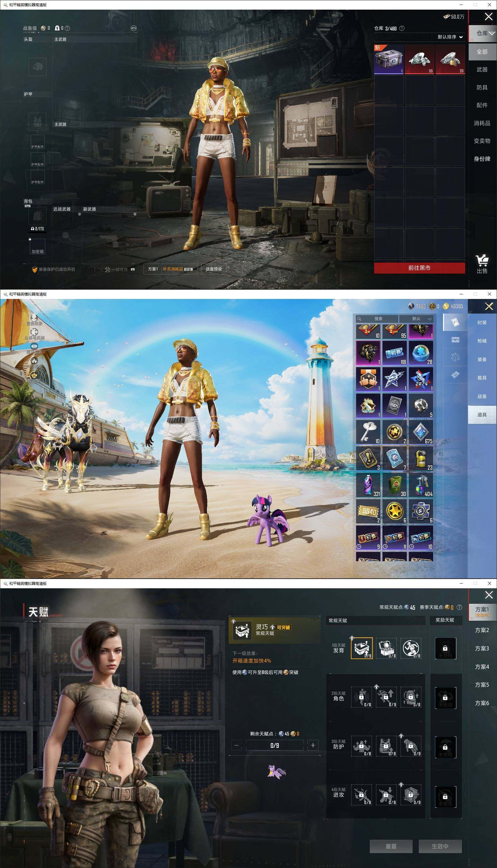This screenshot has height=868, width=497.
Task: Select the blue diamond item with count 675
Action: tap(421, 432)
